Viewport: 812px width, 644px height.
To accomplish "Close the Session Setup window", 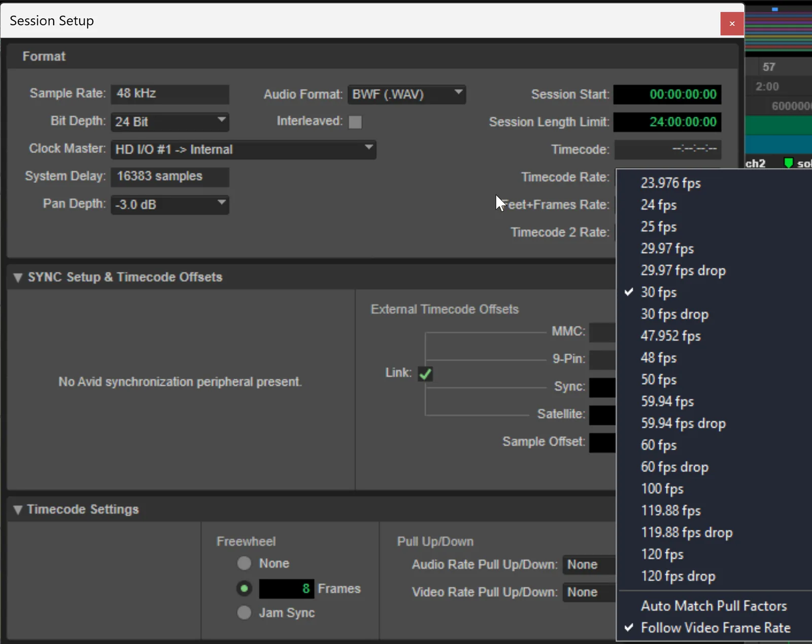I will 732,23.
